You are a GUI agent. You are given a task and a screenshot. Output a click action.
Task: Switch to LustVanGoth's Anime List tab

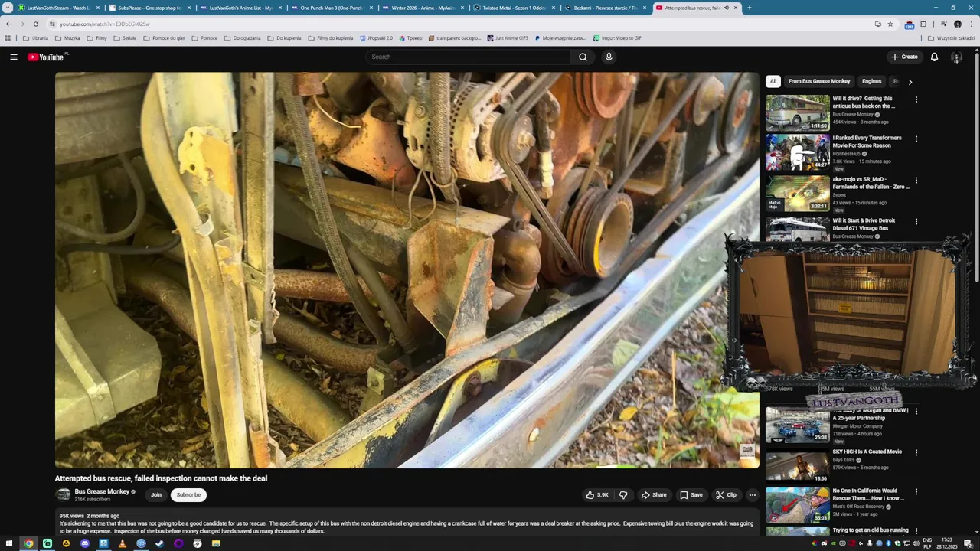point(240,8)
